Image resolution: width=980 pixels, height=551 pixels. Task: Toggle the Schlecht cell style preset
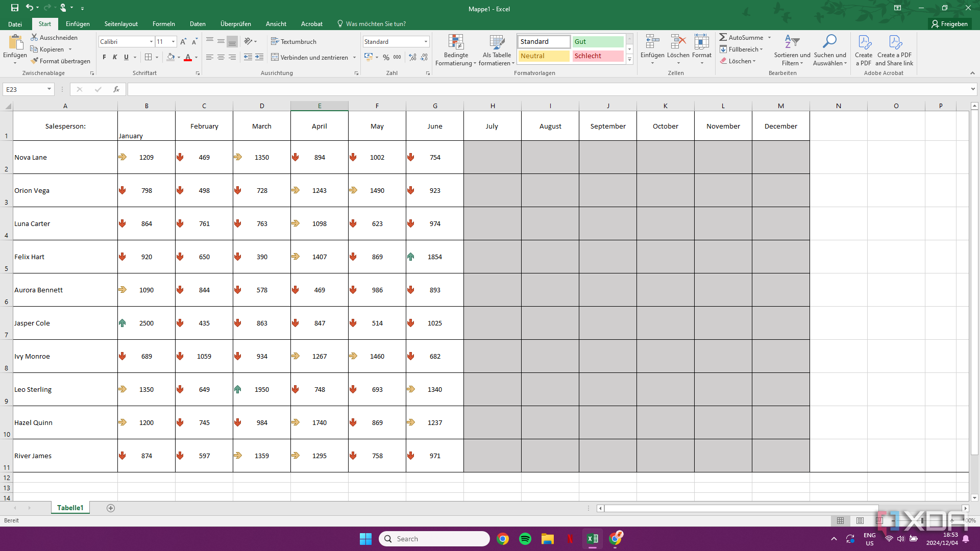coord(597,56)
